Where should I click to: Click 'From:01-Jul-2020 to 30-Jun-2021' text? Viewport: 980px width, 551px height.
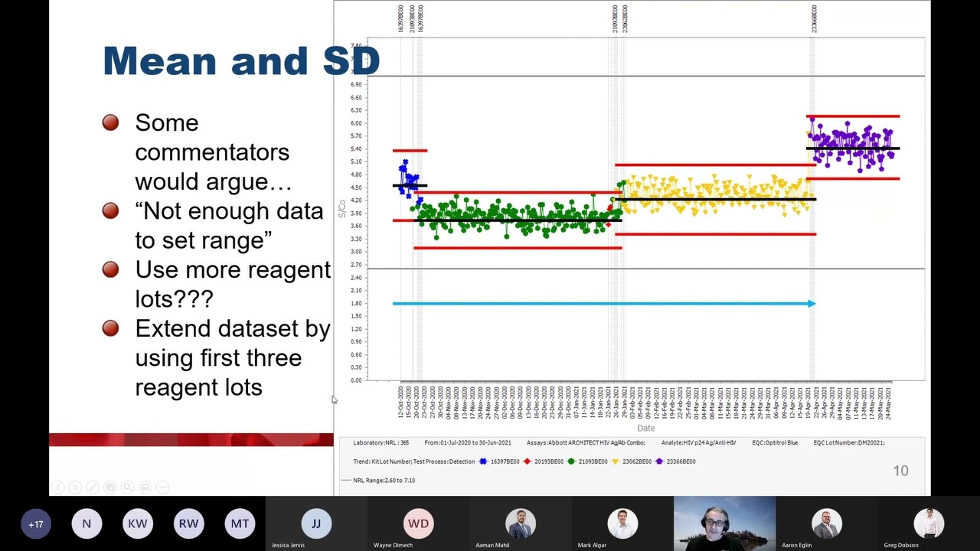click(468, 443)
